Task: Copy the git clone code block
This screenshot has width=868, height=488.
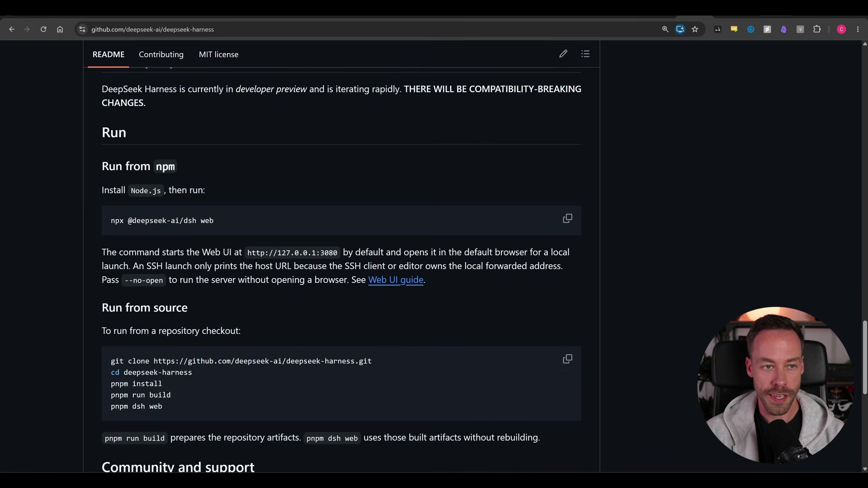Action: (x=567, y=359)
